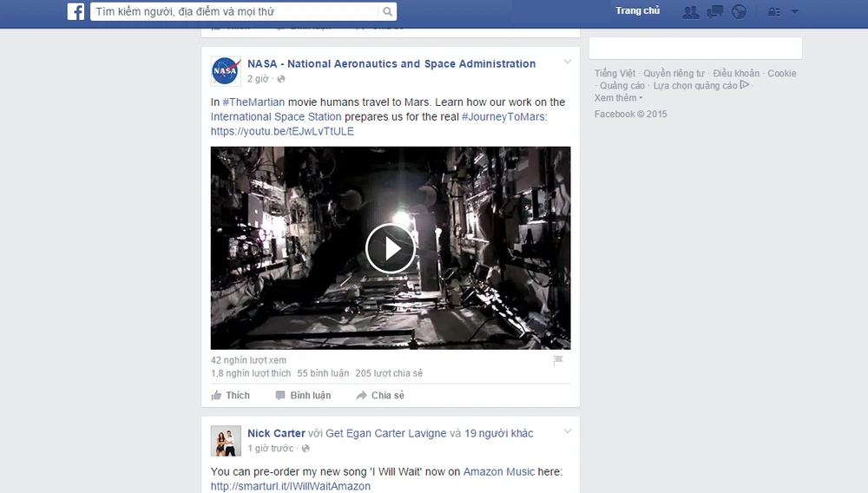Open messages icon in top bar
Screen dimensions: 868x493
(x=714, y=11)
